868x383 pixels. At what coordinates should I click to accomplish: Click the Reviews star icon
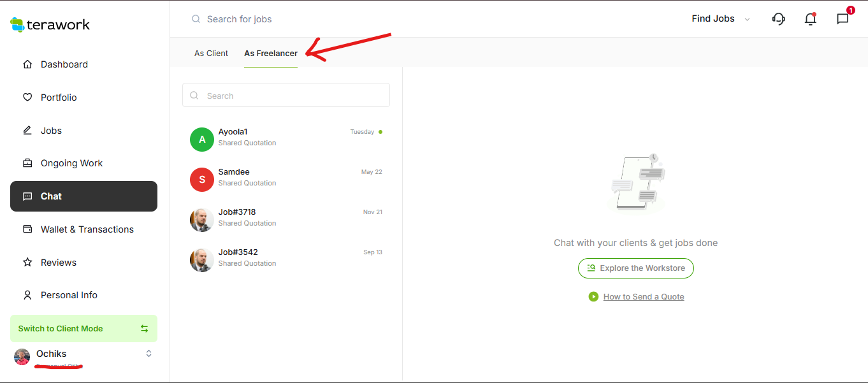[27, 263]
